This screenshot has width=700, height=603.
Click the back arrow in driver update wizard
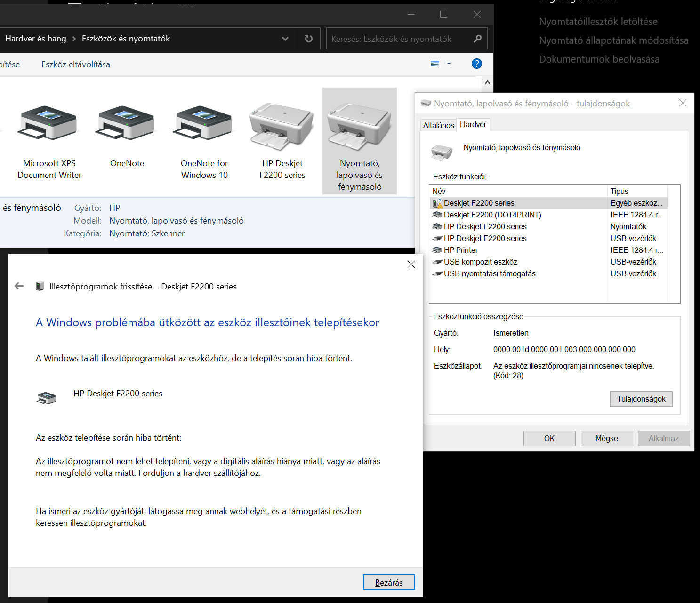pyautogui.click(x=19, y=286)
